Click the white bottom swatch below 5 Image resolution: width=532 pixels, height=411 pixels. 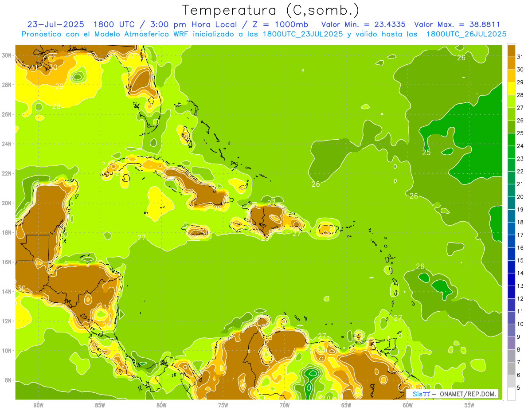coord(511,394)
